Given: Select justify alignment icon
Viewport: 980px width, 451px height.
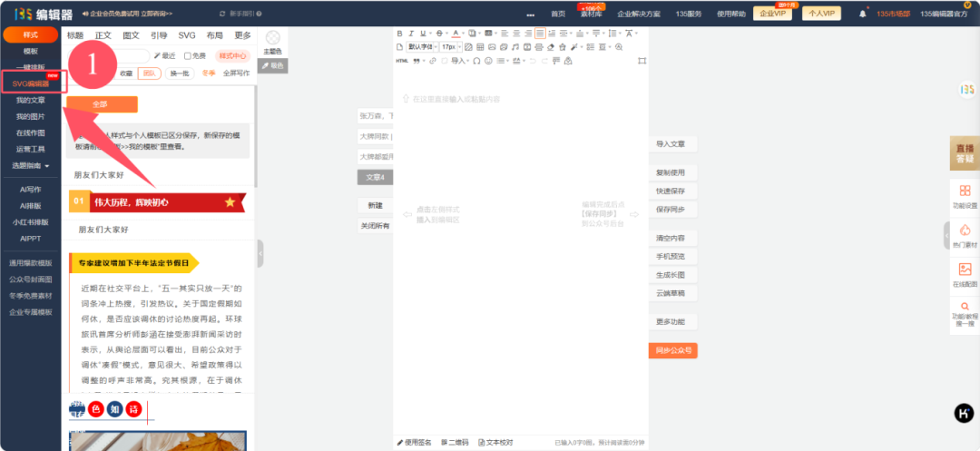Looking at the screenshot, I should (541, 33).
